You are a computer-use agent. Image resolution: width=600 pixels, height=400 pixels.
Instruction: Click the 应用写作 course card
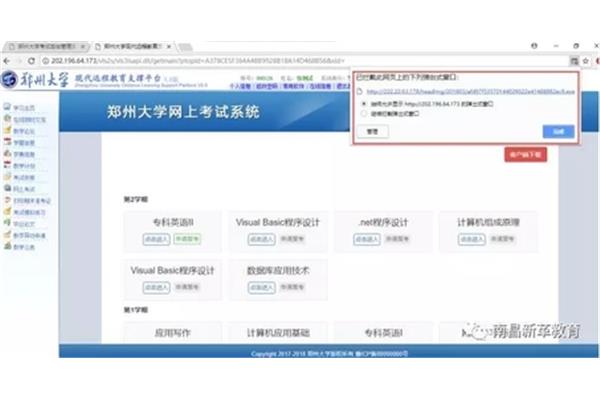(x=173, y=332)
